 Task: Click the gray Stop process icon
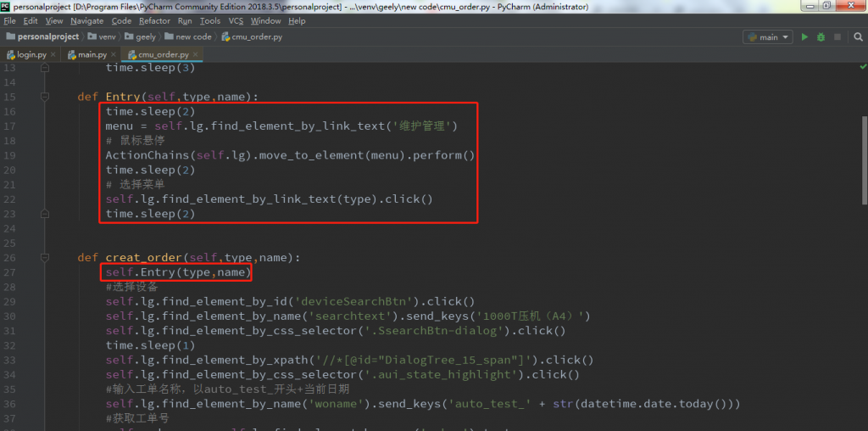coord(837,37)
